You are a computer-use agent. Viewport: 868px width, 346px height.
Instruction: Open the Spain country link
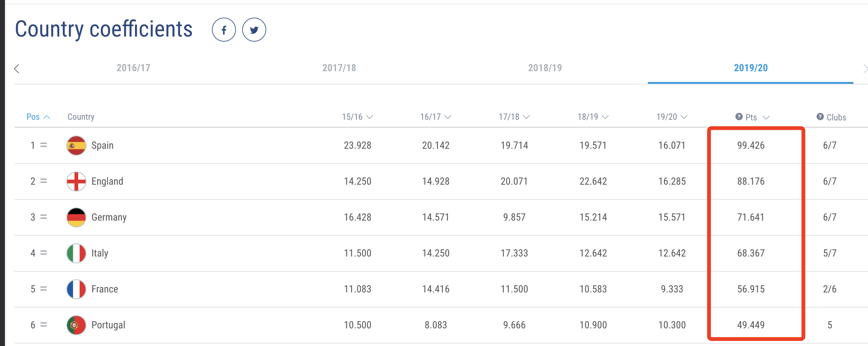click(103, 145)
